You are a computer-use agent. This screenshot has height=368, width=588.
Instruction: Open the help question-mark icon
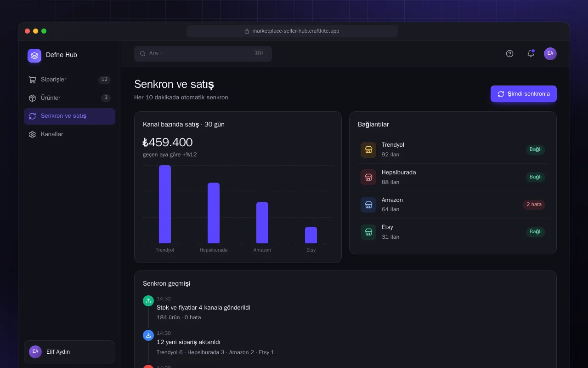pos(509,53)
